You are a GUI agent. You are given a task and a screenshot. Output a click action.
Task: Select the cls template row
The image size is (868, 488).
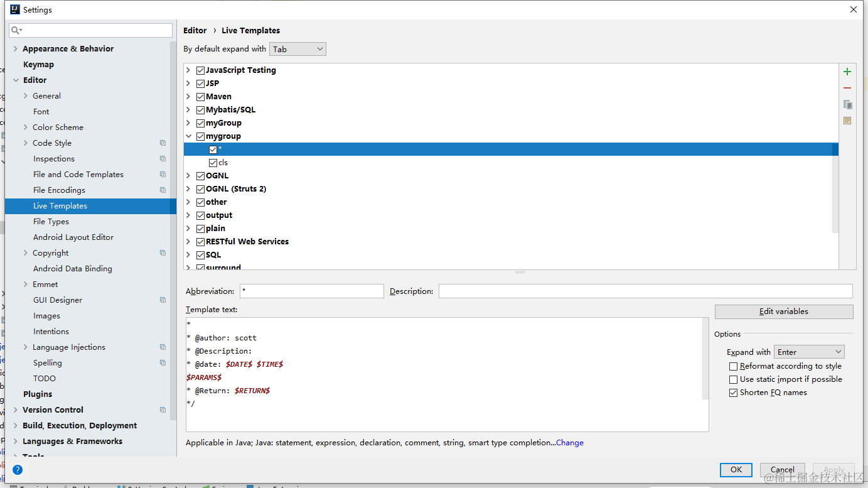tap(511, 163)
